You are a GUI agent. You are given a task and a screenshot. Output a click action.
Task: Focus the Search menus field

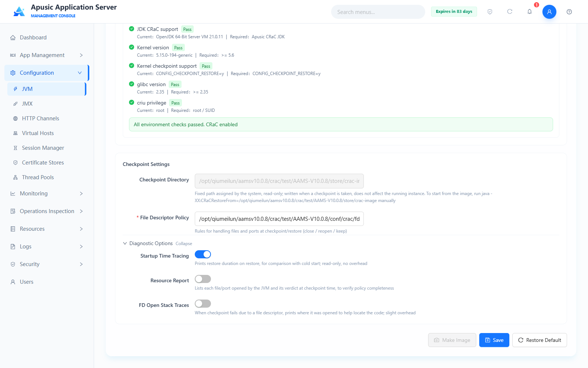coord(378,12)
